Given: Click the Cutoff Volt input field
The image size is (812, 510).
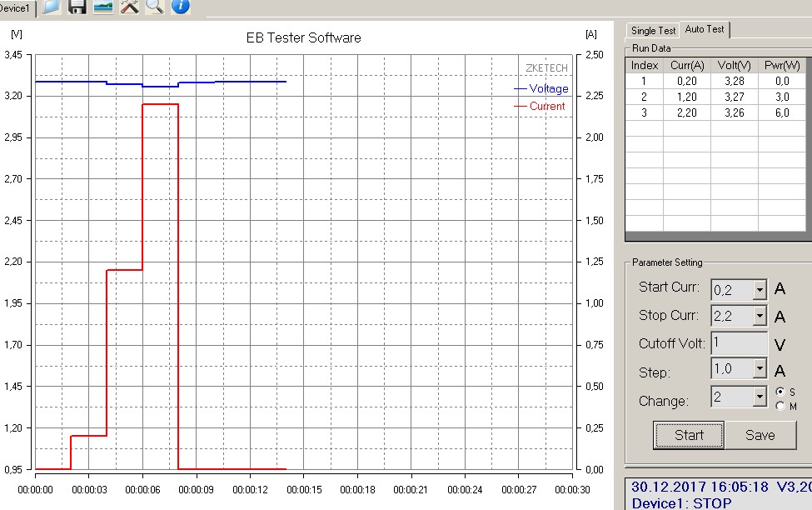Looking at the screenshot, I should (739, 343).
